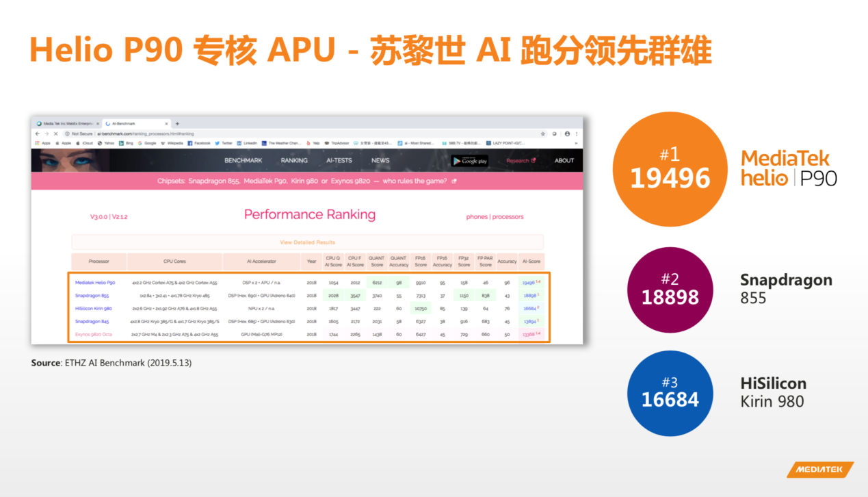This screenshot has width=868, height=497.
Task: Click the Source ETHZ AI Benchmark caption
Action: 111,363
